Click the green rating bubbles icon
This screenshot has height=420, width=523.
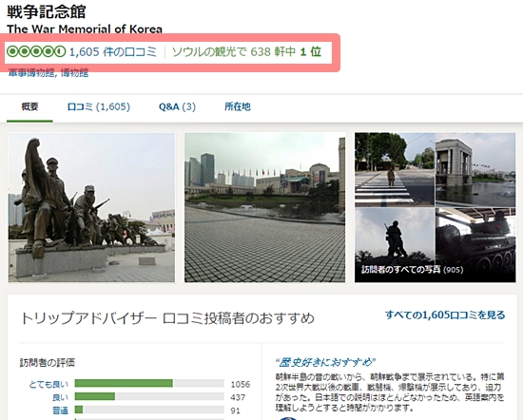pos(36,51)
